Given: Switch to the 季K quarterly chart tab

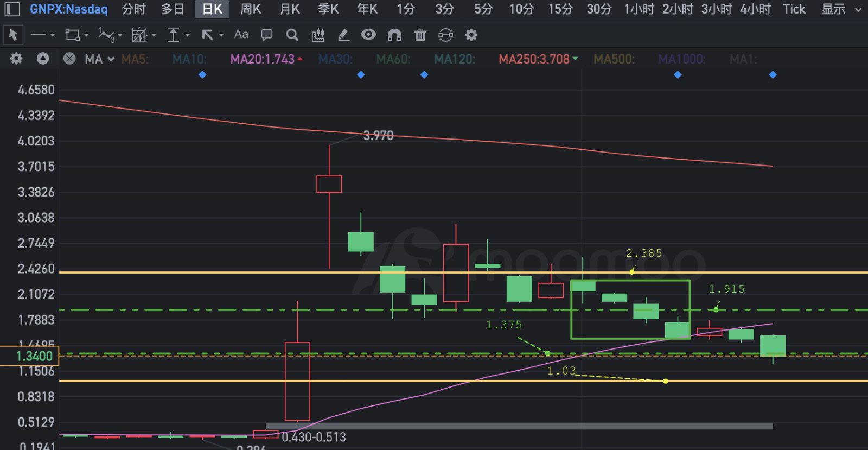Looking at the screenshot, I should pos(328,9).
